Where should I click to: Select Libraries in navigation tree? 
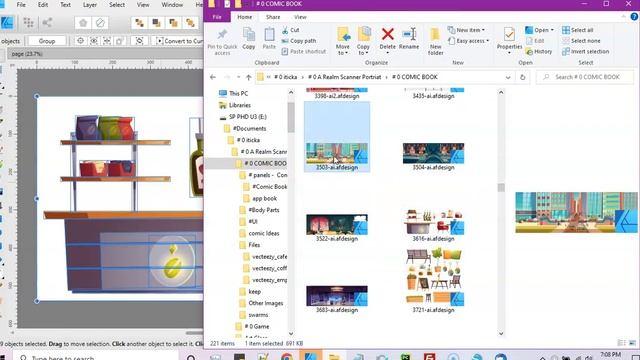240,105
